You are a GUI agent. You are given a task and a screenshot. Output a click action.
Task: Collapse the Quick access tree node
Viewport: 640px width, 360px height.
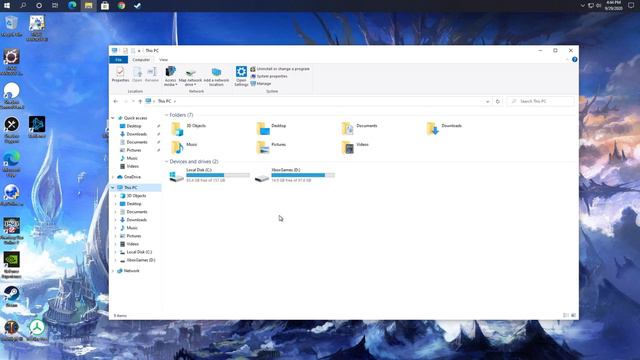(x=113, y=118)
